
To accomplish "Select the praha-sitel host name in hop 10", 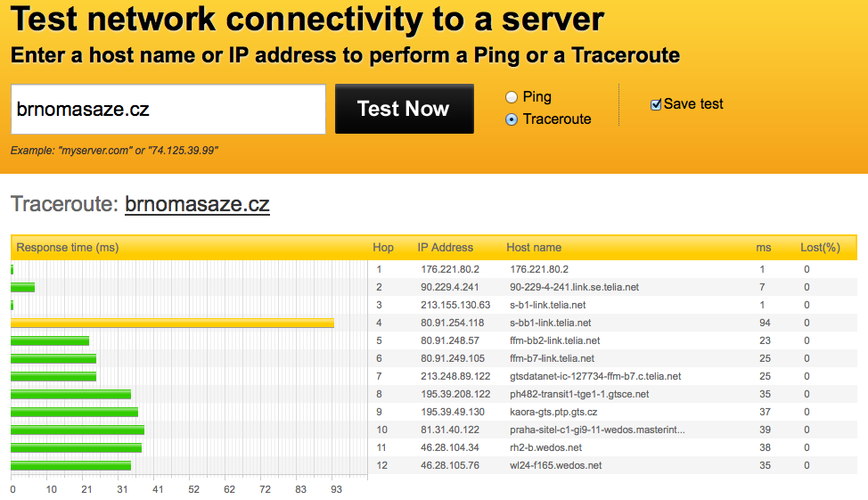I will (597, 430).
